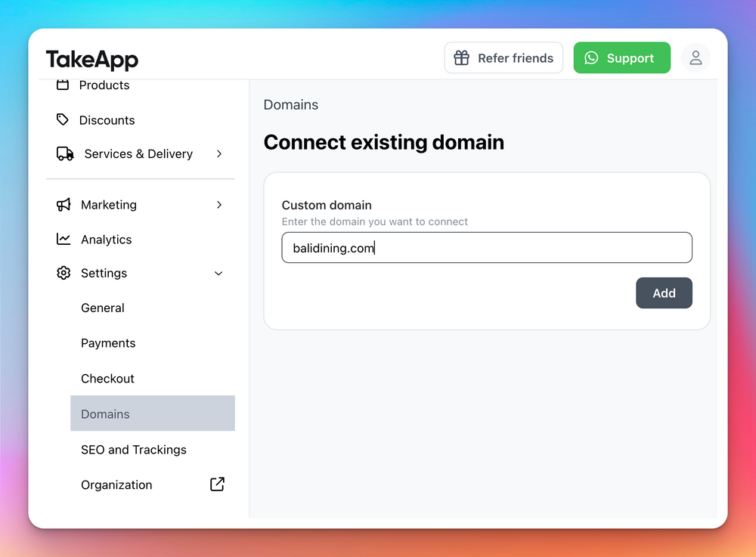The height and width of the screenshot is (557, 756).
Task: Collapse the Settings section chevron
Action: coord(218,273)
